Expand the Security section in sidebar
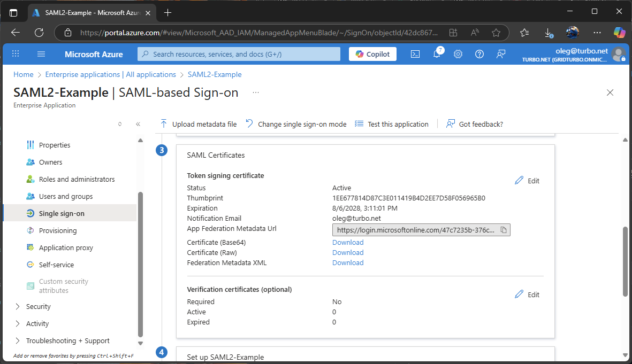This screenshot has height=364, width=632. click(38, 306)
